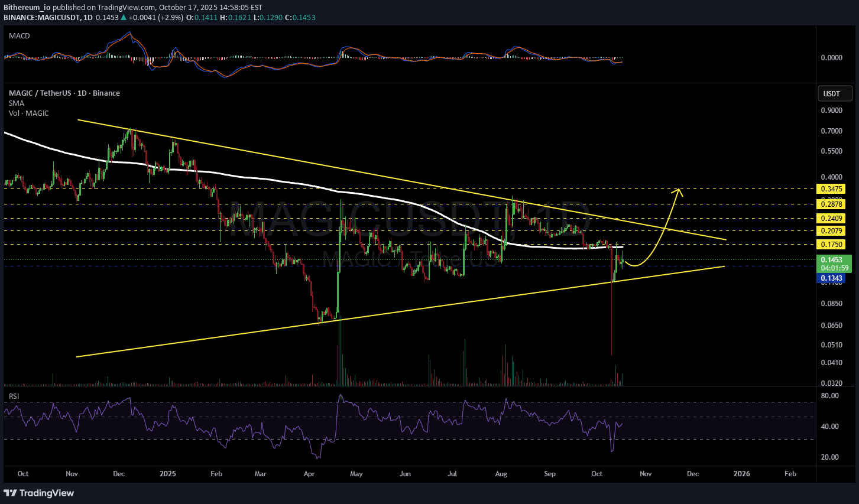
Task: Click the 2025 marker on time axis
Action: pos(168,474)
